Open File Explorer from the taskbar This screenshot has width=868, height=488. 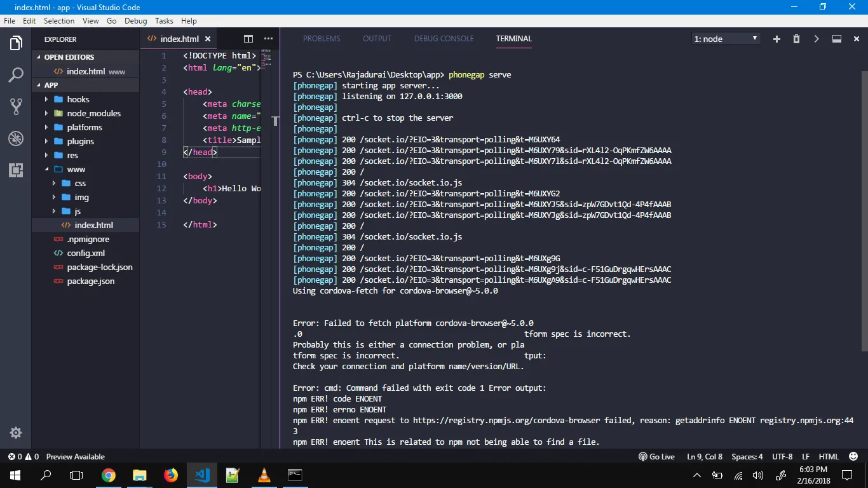[140, 475]
